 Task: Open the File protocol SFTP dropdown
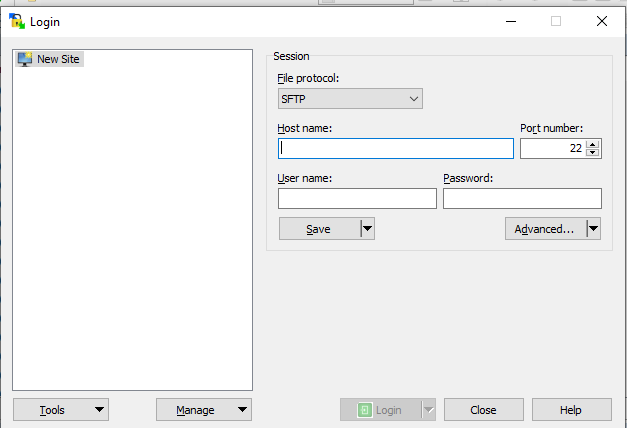(x=350, y=99)
